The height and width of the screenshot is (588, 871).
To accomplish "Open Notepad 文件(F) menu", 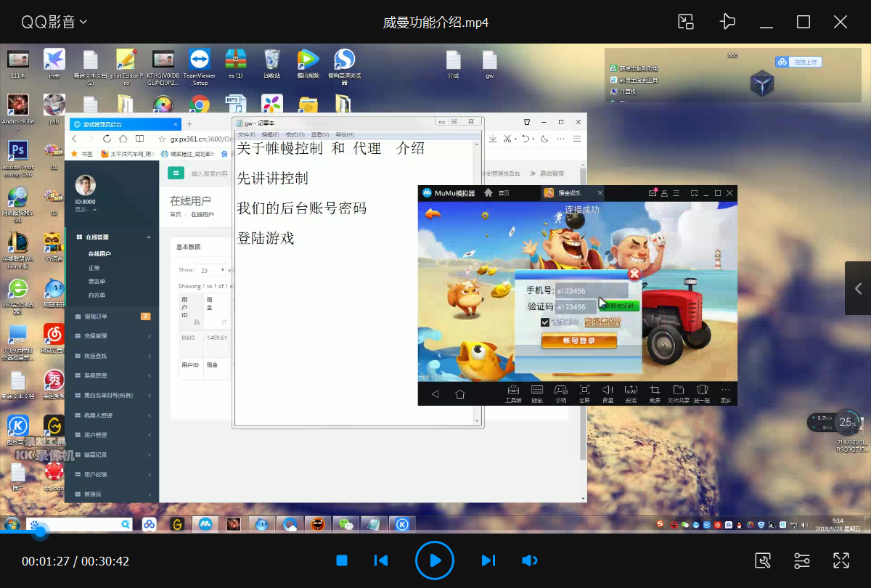I will (x=247, y=135).
